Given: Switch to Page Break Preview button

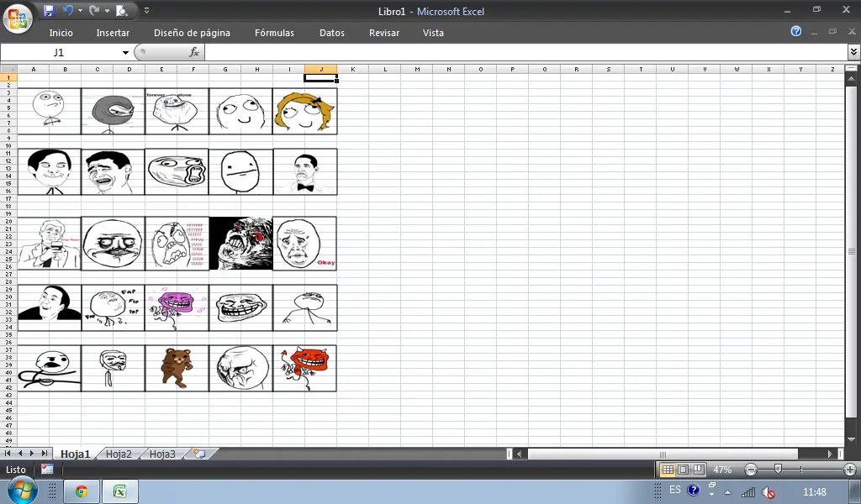Looking at the screenshot, I should (x=699, y=470).
